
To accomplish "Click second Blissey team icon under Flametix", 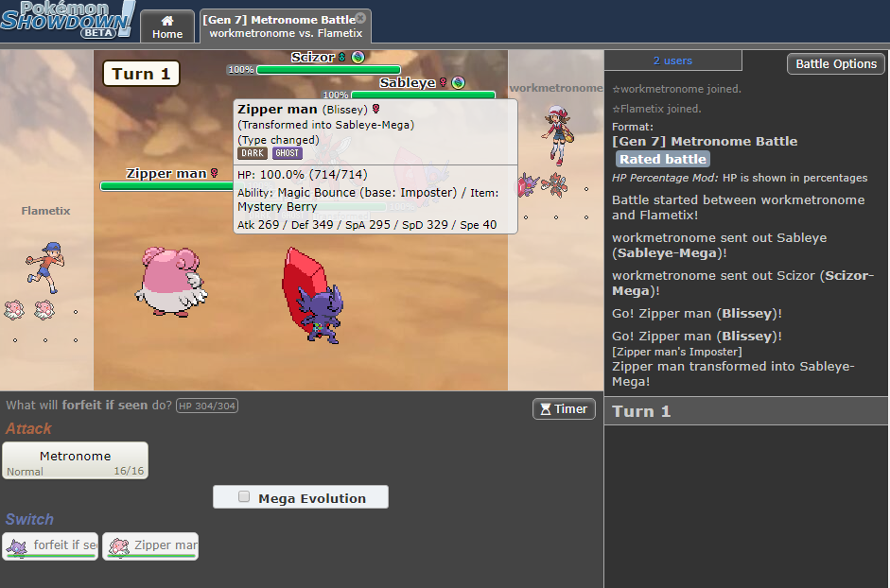I will pyautogui.click(x=44, y=310).
